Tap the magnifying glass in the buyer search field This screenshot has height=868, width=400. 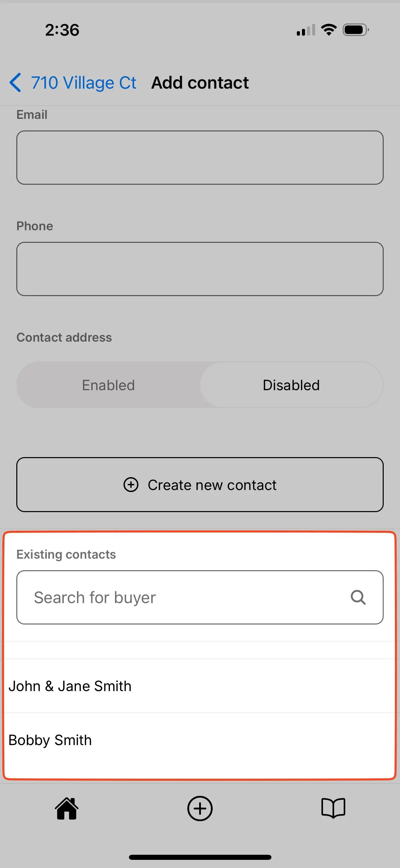point(358,597)
